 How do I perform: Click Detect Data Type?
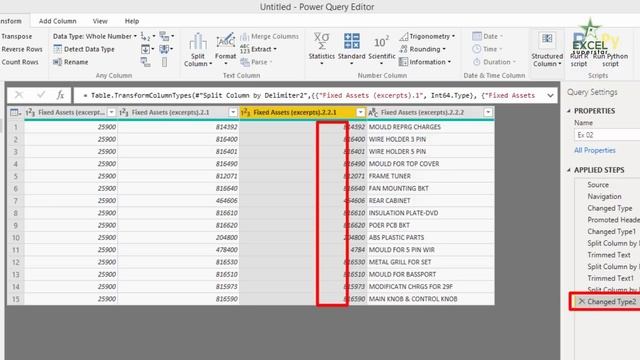point(84,49)
